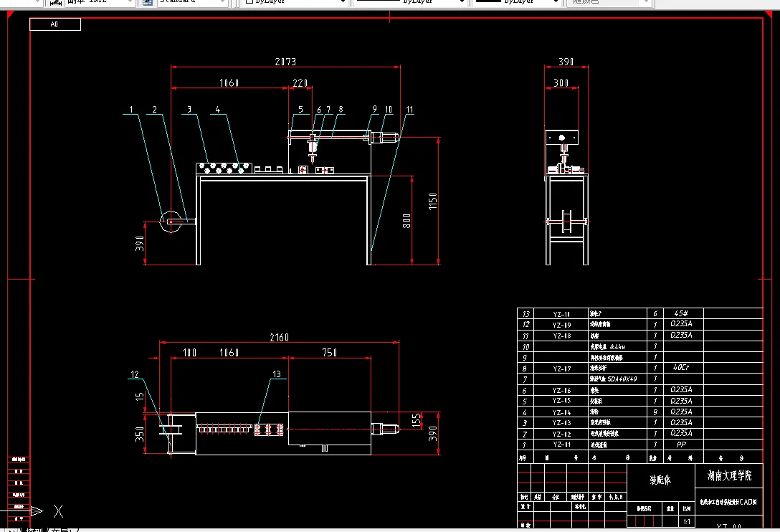The width and height of the screenshot is (780, 532).
Task: Open the ByLayer linetype dropdown
Action: point(410,2)
